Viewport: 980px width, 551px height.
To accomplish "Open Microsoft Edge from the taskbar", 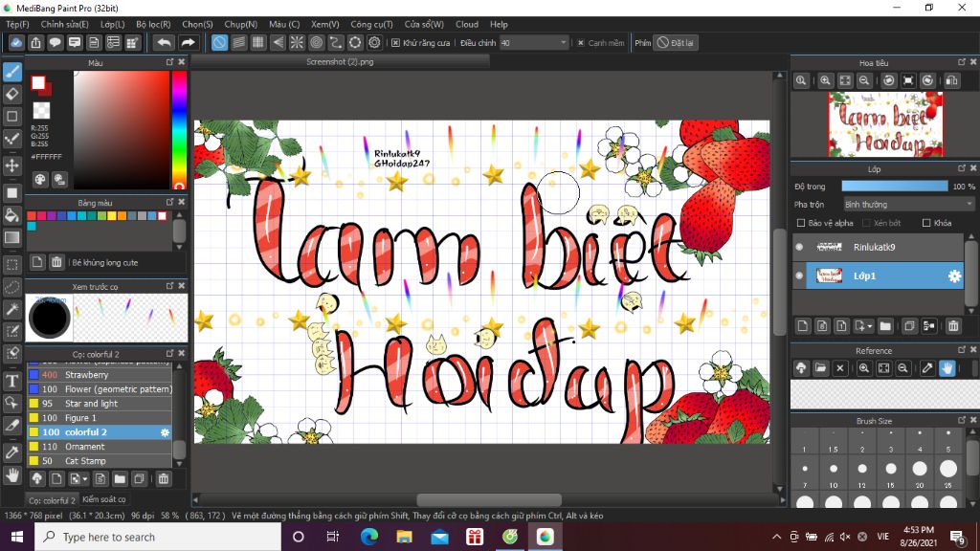I will click(x=369, y=538).
